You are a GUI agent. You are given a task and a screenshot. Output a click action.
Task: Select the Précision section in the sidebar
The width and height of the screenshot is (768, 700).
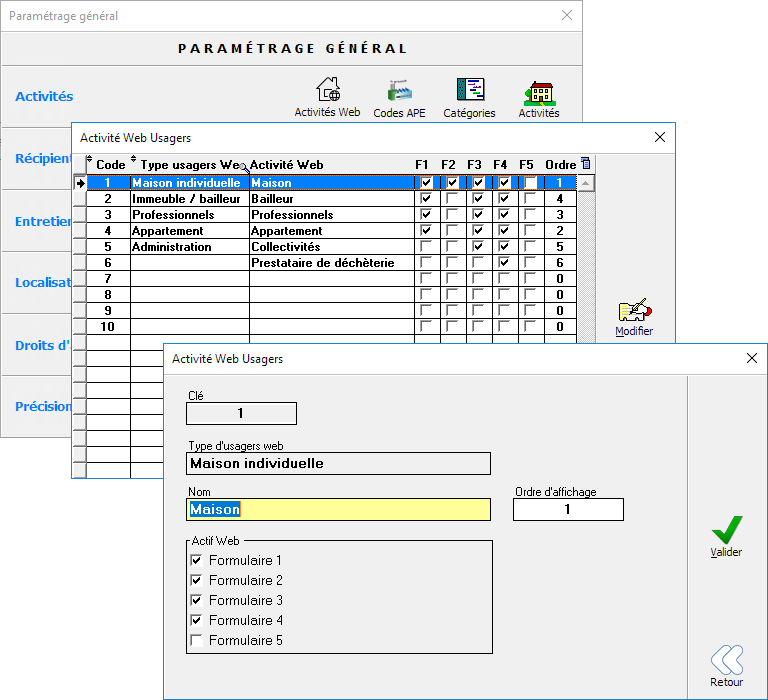pyautogui.click(x=43, y=407)
